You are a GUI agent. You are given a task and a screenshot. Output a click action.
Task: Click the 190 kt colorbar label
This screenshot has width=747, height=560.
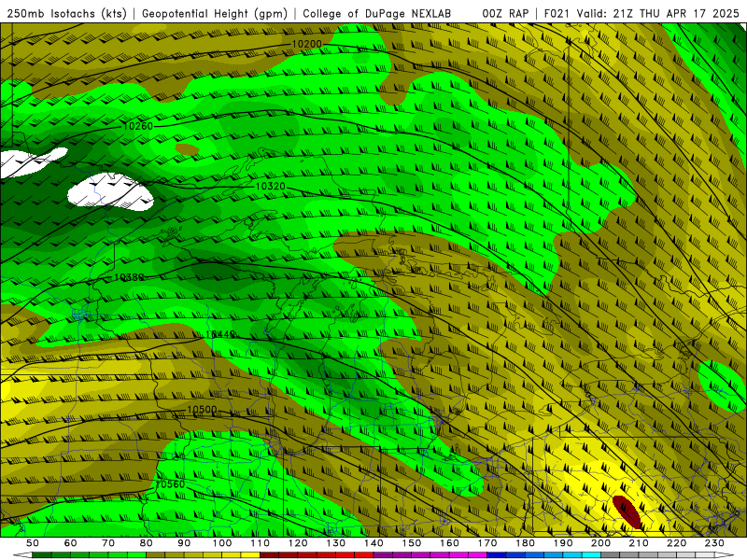(563, 543)
